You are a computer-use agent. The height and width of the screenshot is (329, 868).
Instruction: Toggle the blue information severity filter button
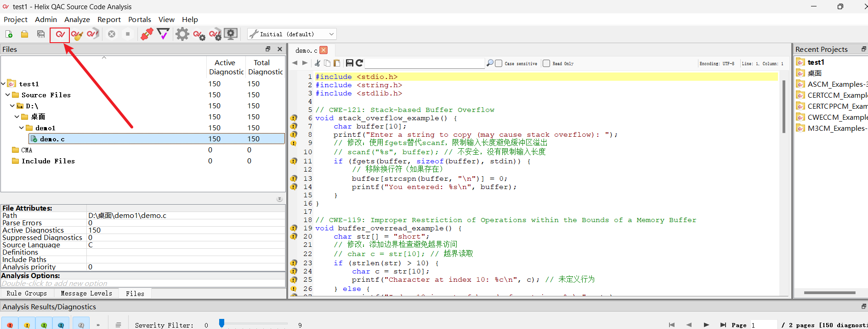coord(61,324)
